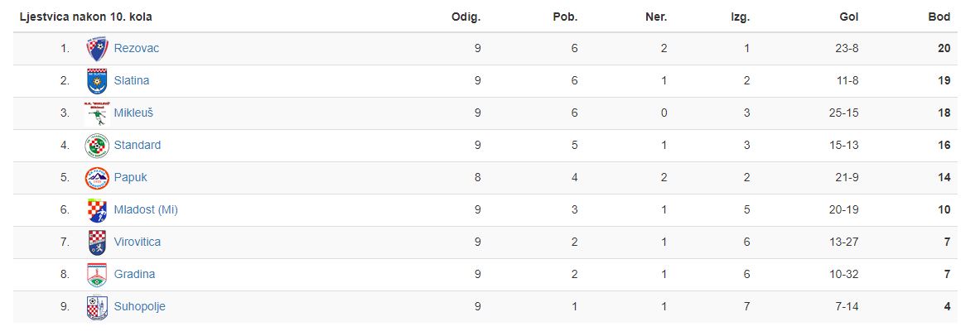Viewport: 980px width, 336px height.
Task: Open the Suhopolje team link
Action: pyautogui.click(x=139, y=307)
